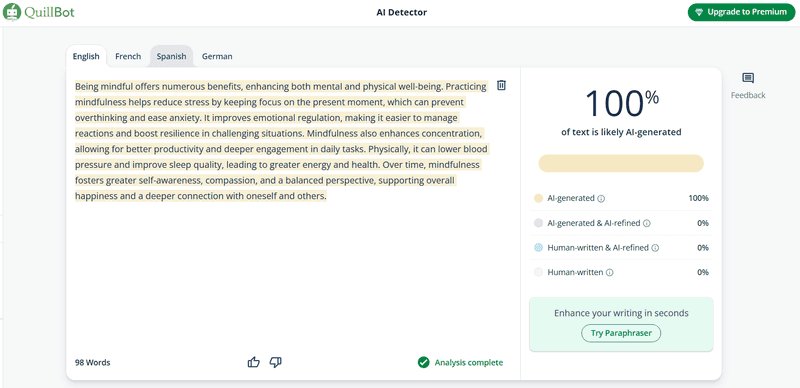This screenshot has height=388, width=800.
Task: Click the diamond icon in Upgrade button
Action: (699, 12)
